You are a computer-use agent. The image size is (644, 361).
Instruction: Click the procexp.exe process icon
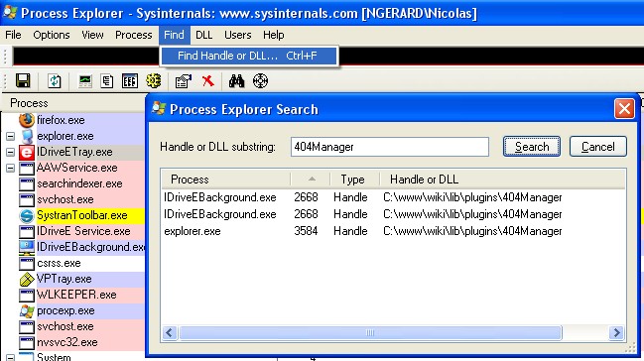pyautogui.click(x=27, y=310)
